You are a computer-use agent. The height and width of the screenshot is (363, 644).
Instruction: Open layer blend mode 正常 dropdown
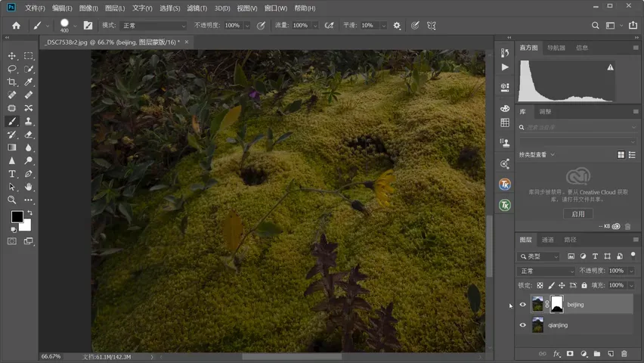point(546,271)
